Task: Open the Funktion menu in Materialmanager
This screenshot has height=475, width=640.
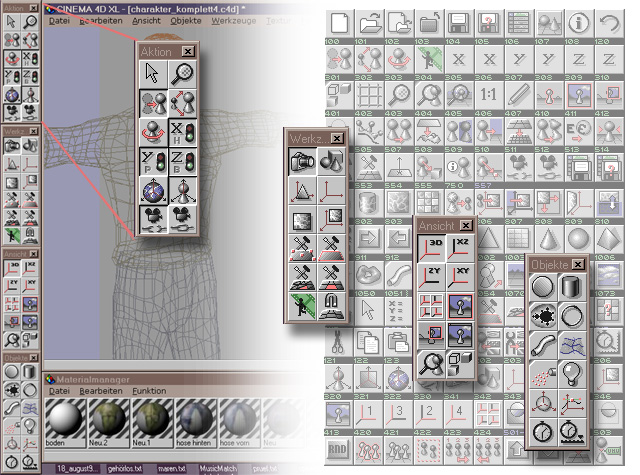Action: [x=149, y=390]
